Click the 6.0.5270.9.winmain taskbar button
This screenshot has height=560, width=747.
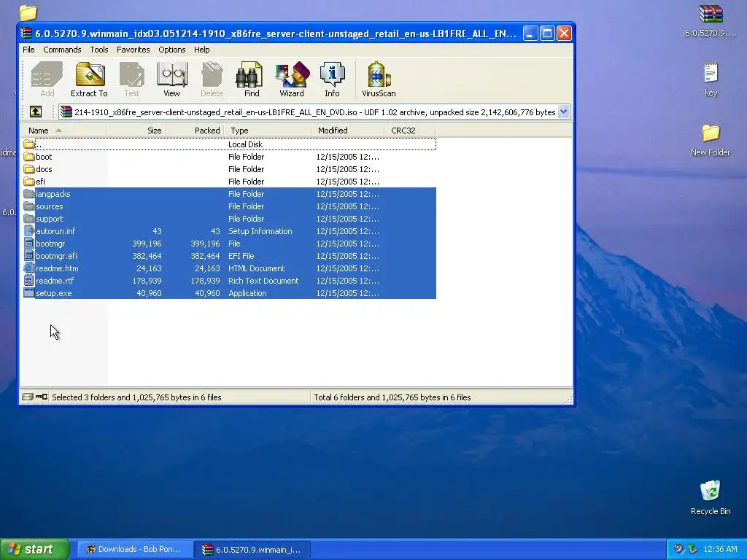[252, 549]
